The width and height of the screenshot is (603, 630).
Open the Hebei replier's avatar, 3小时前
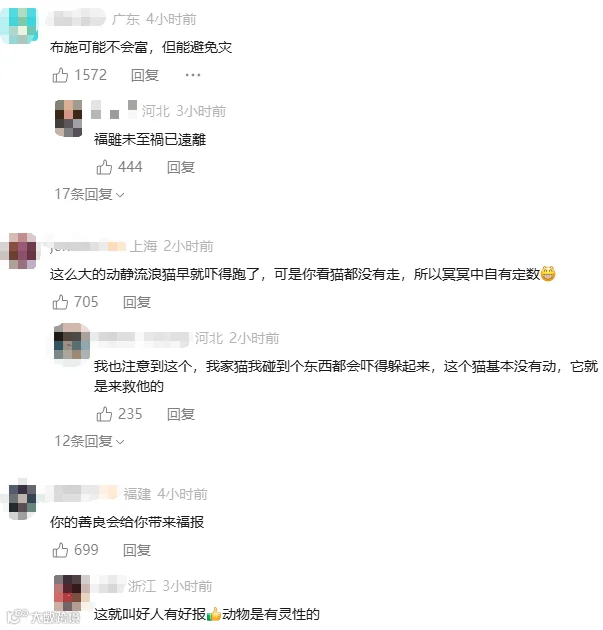[68, 119]
